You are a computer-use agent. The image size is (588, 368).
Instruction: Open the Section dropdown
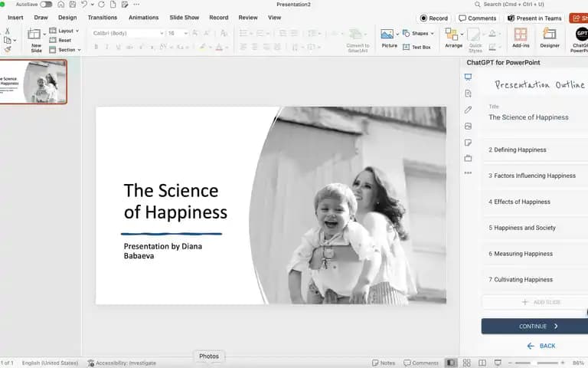(65, 50)
